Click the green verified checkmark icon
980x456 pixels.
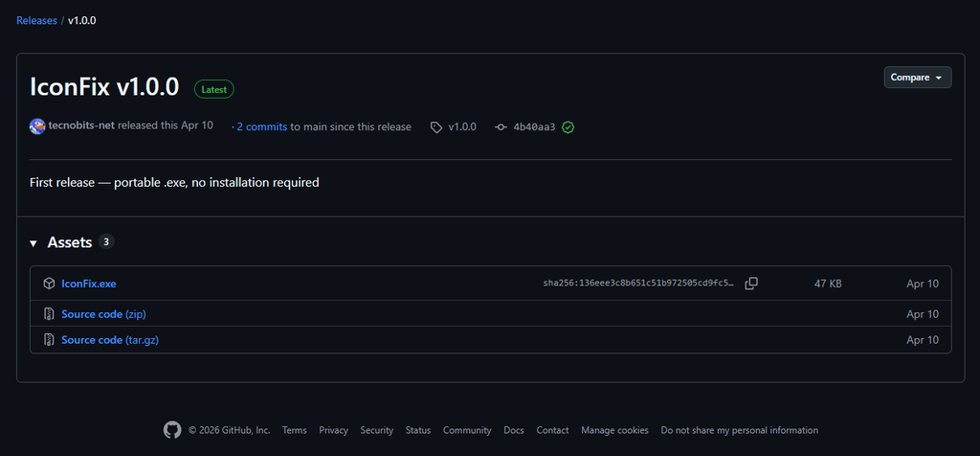click(568, 127)
